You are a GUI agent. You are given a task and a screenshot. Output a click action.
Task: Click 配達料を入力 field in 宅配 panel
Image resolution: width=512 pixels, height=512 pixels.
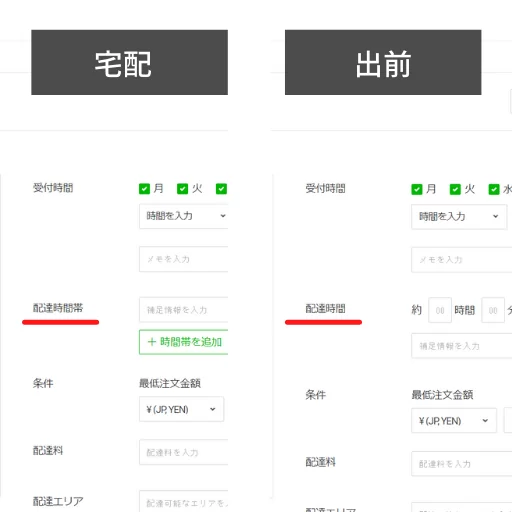(184, 452)
